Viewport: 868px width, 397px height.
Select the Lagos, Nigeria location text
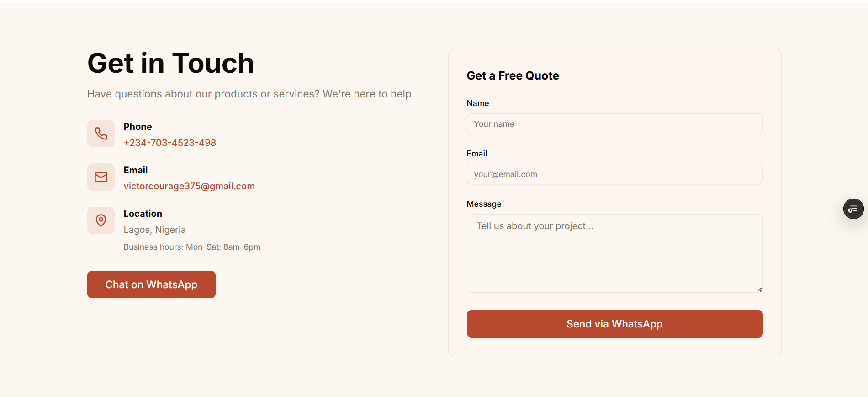[154, 230]
